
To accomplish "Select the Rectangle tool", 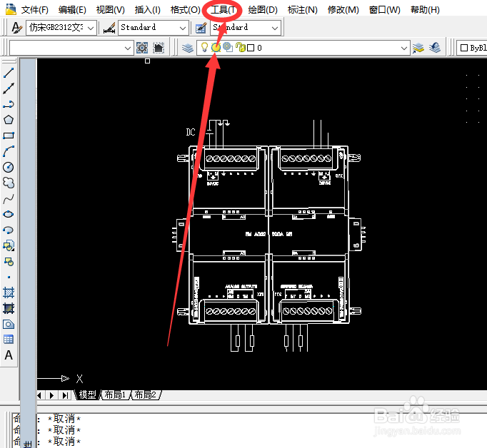I will tap(9, 136).
